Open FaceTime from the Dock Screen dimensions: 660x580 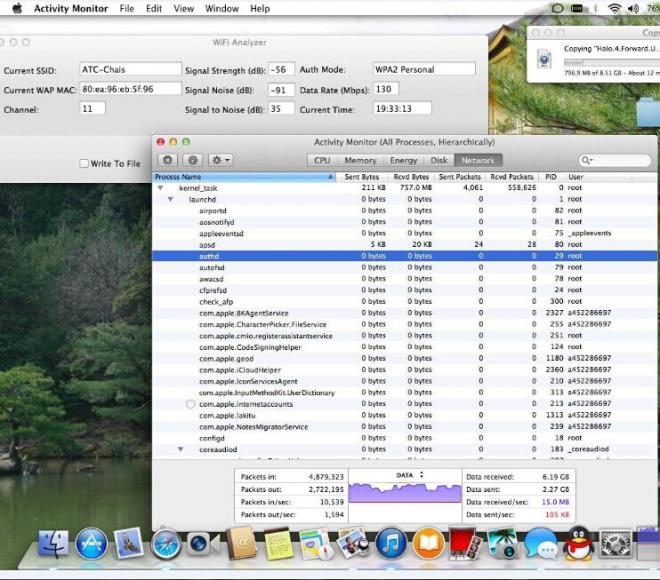[203, 544]
